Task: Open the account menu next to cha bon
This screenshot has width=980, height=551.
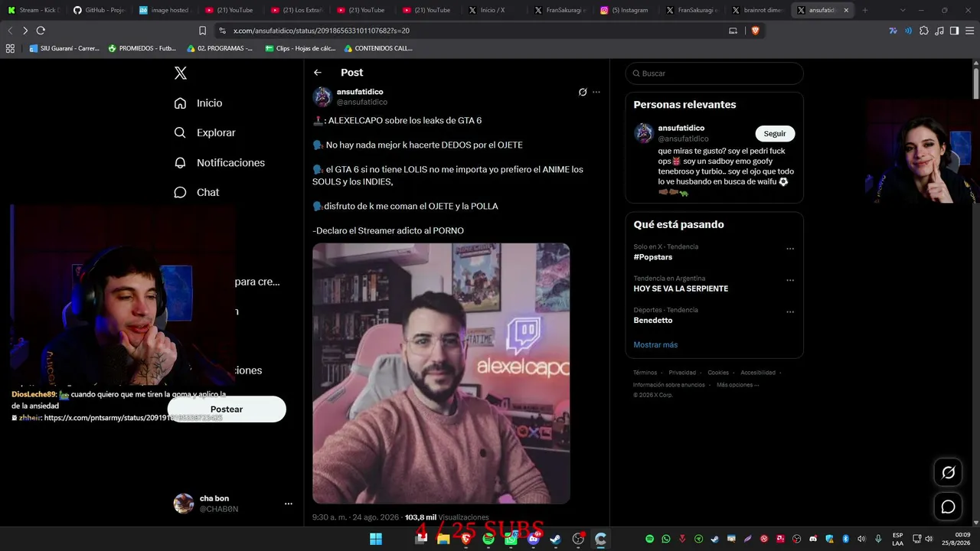Action: 289,504
